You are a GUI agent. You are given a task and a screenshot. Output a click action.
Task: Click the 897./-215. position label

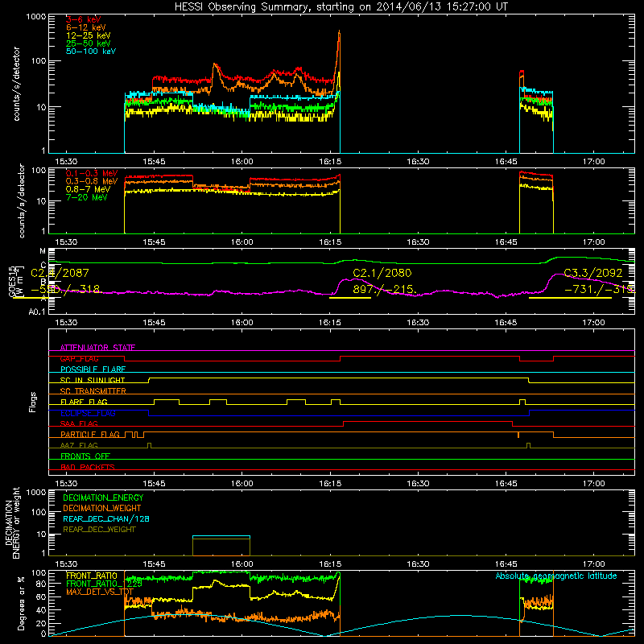(385, 289)
